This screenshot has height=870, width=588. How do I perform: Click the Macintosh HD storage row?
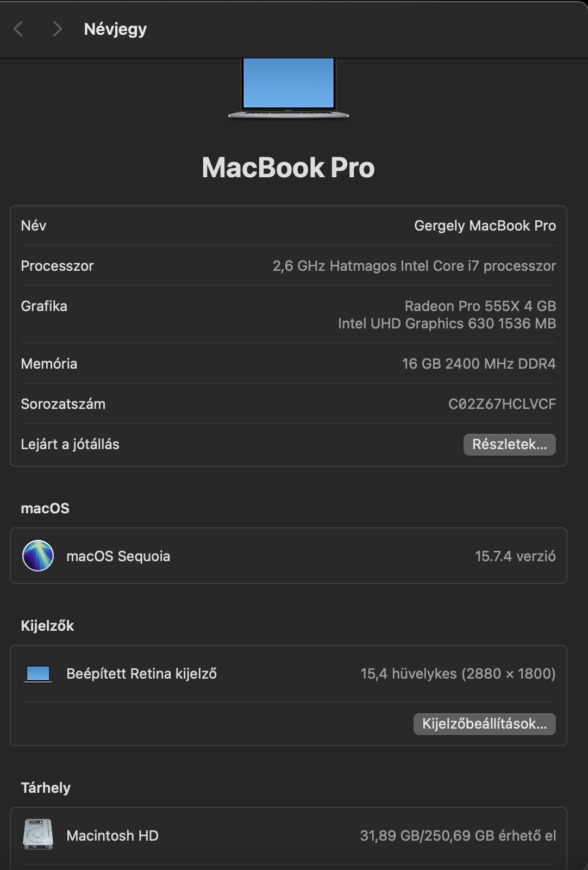pyautogui.click(x=112, y=836)
